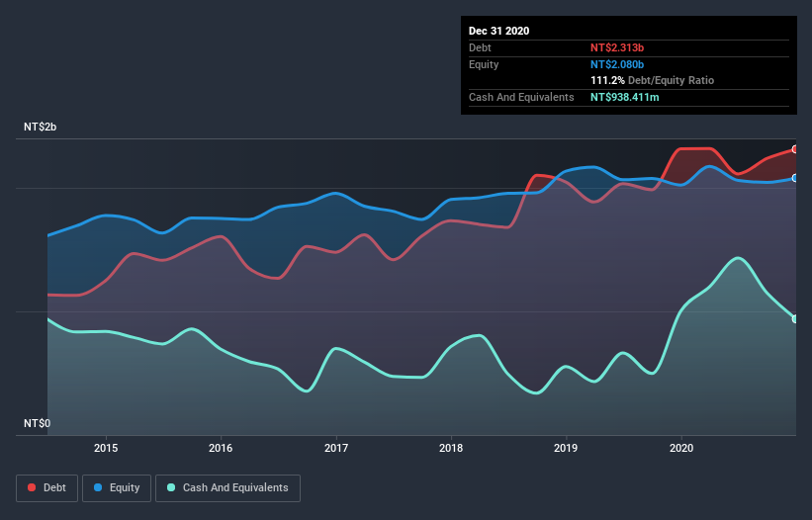The image size is (812, 520).
Task: Toggle the Debt series legend button
Action: point(46,488)
